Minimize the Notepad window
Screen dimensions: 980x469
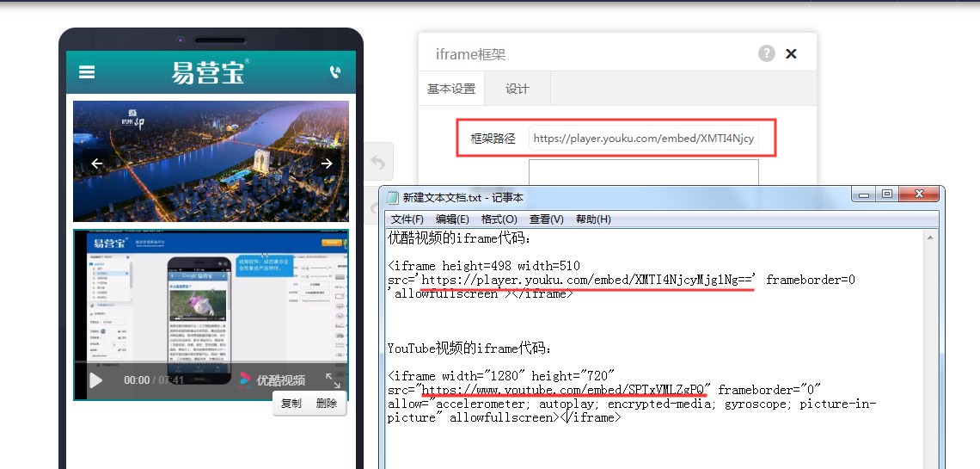tap(864, 194)
